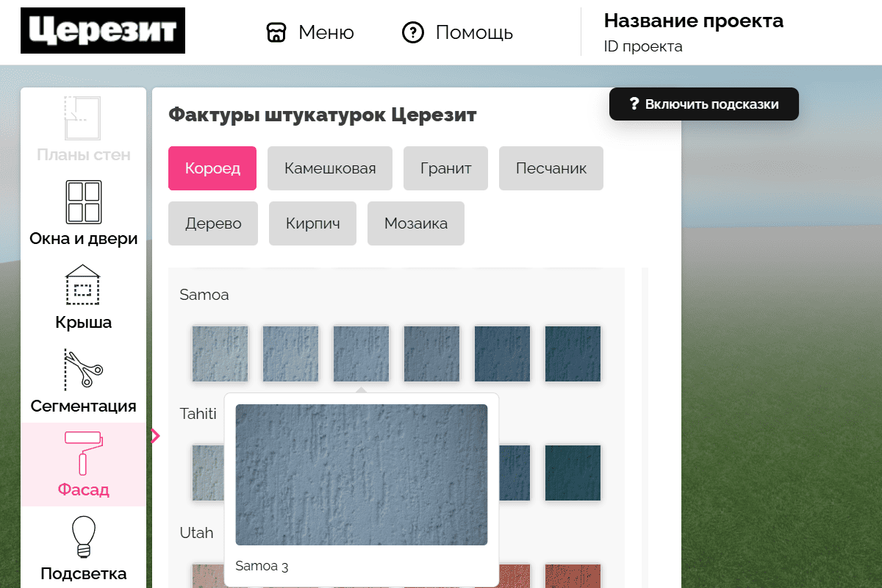Open the Окна и двери window icon

[83, 202]
